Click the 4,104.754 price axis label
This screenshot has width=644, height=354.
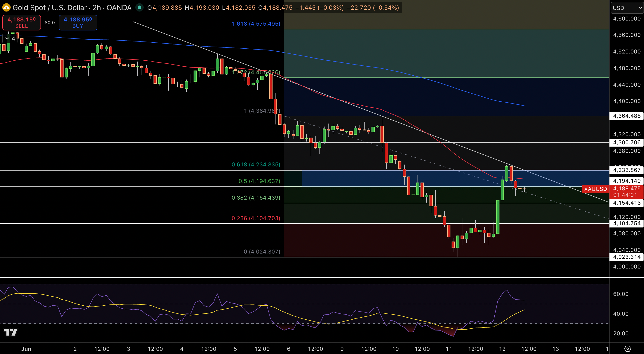pos(627,223)
